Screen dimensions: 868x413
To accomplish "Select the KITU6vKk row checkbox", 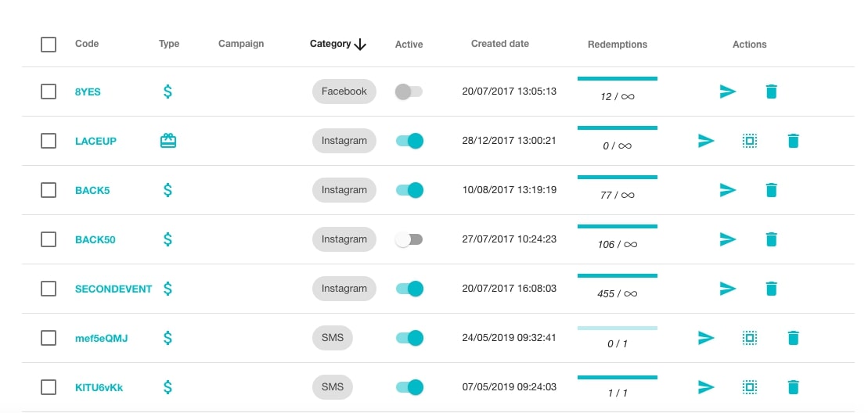I will click(49, 387).
